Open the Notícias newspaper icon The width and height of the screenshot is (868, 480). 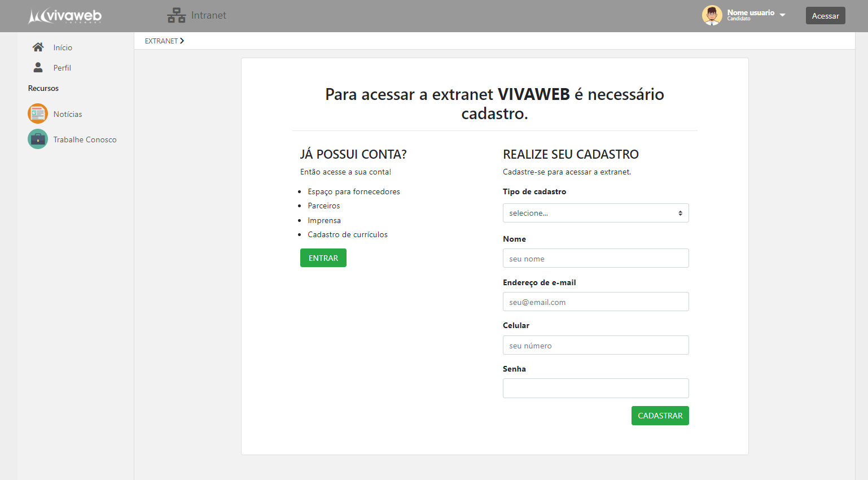[x=38, y=114]
